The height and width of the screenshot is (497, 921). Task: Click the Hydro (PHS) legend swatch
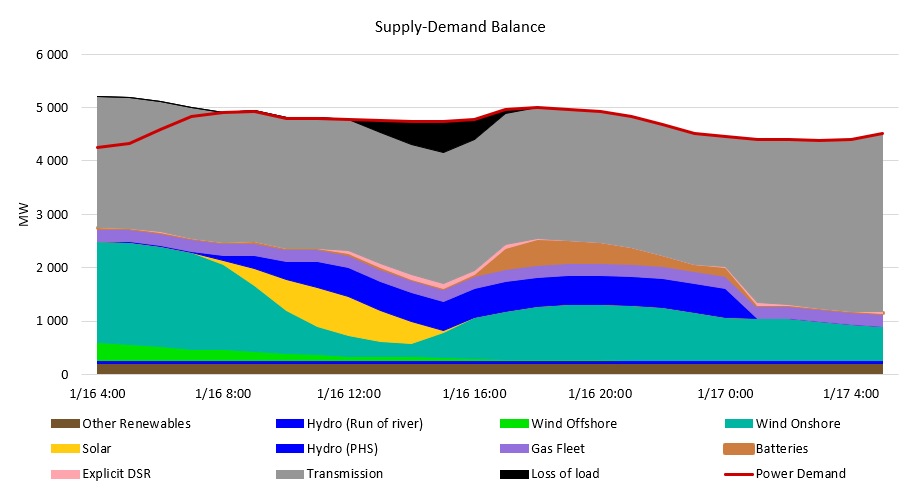coord(290,449)
